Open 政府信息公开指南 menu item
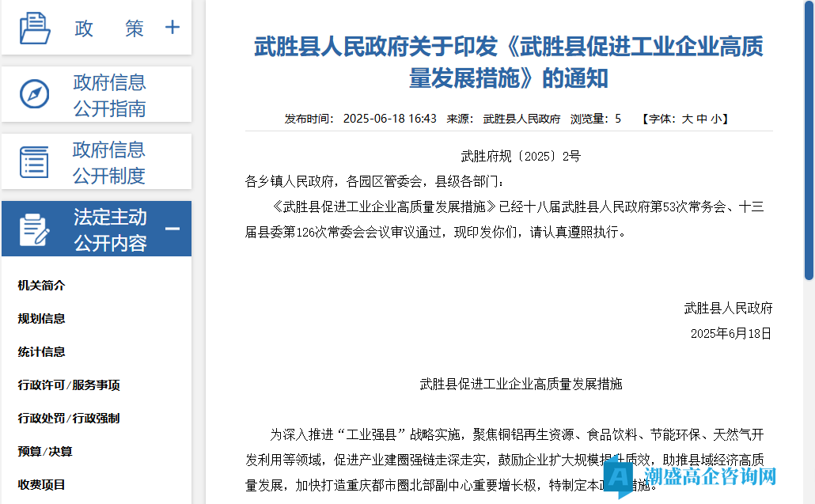Viewport: 815px width, 504px height. click(x=109, y=95)
